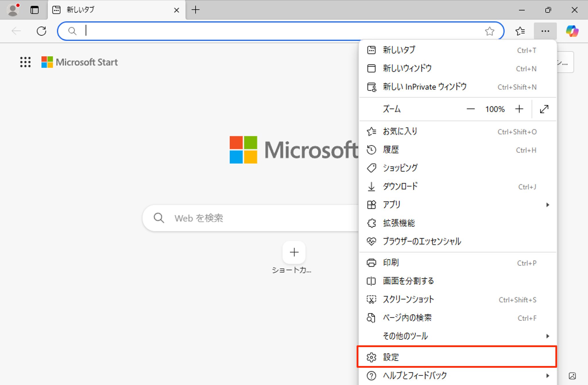The width and height of the screenshot is (588, 385).
Task: Open the tab actions icon
Action: click(x=35, y=10)
